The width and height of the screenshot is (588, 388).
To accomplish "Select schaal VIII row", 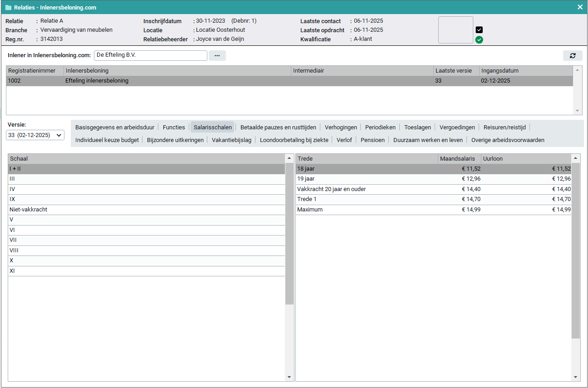I will (14, 250).
